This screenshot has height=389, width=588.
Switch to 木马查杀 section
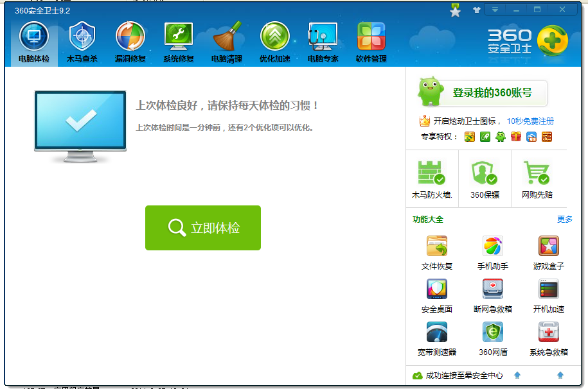tap(82, 42)
